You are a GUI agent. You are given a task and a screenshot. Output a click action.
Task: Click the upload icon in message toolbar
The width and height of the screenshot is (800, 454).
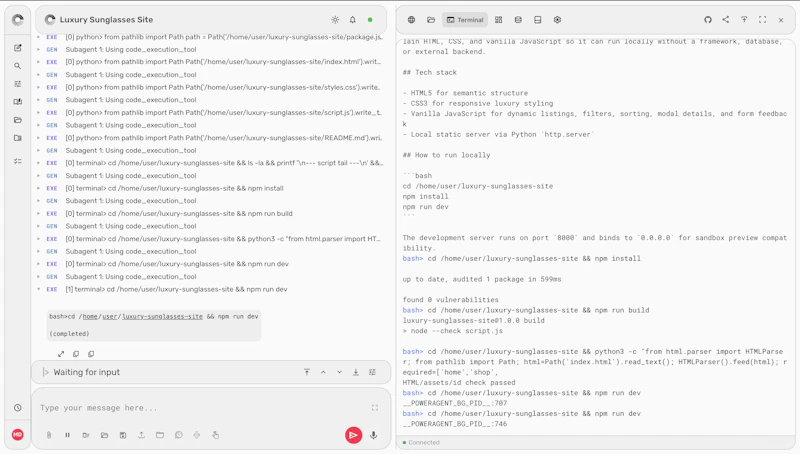click(x=141, y=435)
